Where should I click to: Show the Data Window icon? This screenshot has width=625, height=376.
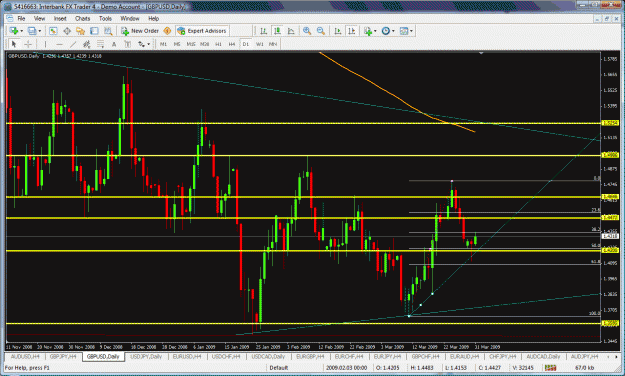[x=67, y=31]
